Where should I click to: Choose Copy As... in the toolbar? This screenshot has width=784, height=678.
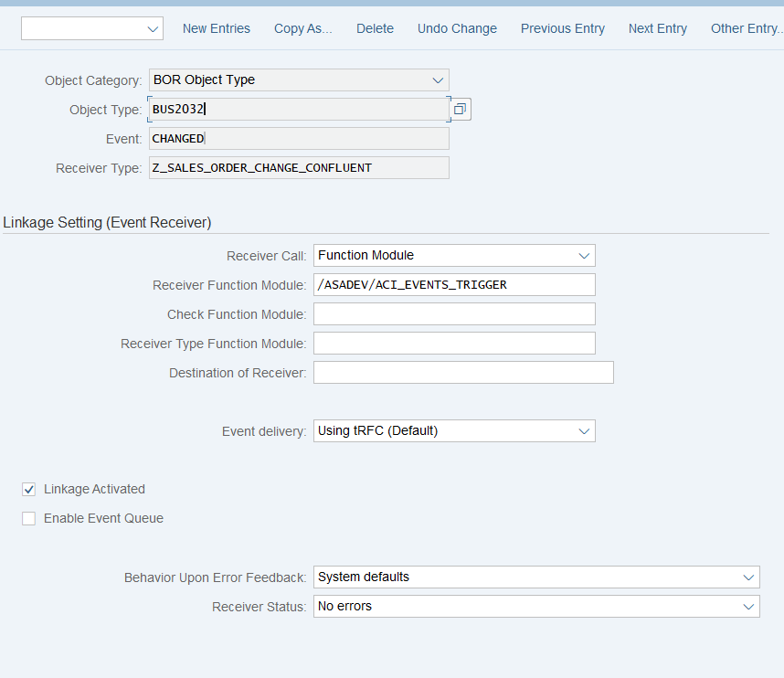pyautogui.click(x=303, y=28)
